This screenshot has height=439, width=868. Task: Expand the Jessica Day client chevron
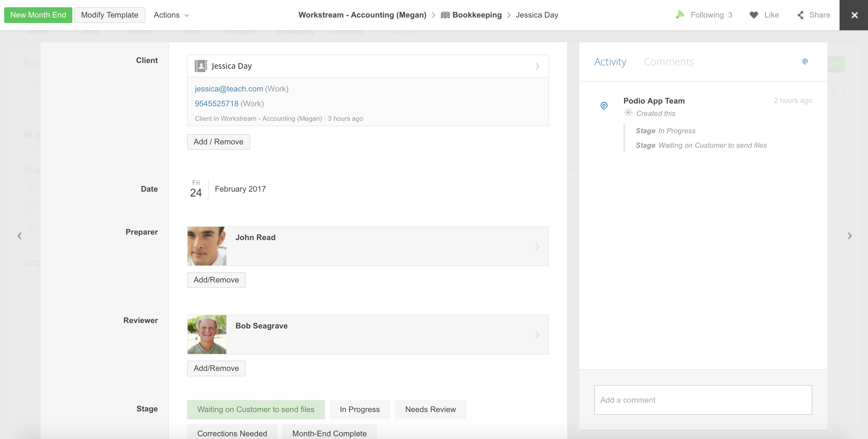tap(537, 66)
